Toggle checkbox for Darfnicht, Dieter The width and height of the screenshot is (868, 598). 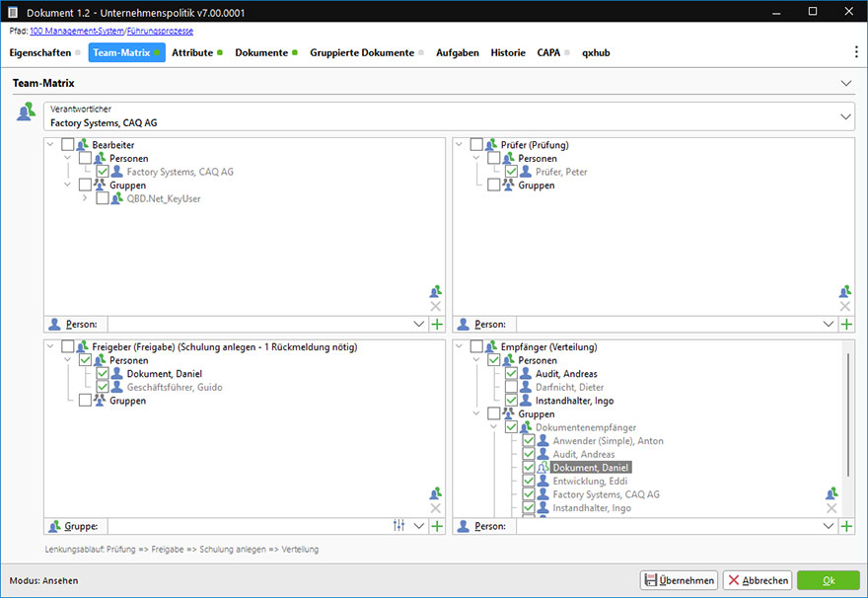pyautogui.click(x=511, y=388)
